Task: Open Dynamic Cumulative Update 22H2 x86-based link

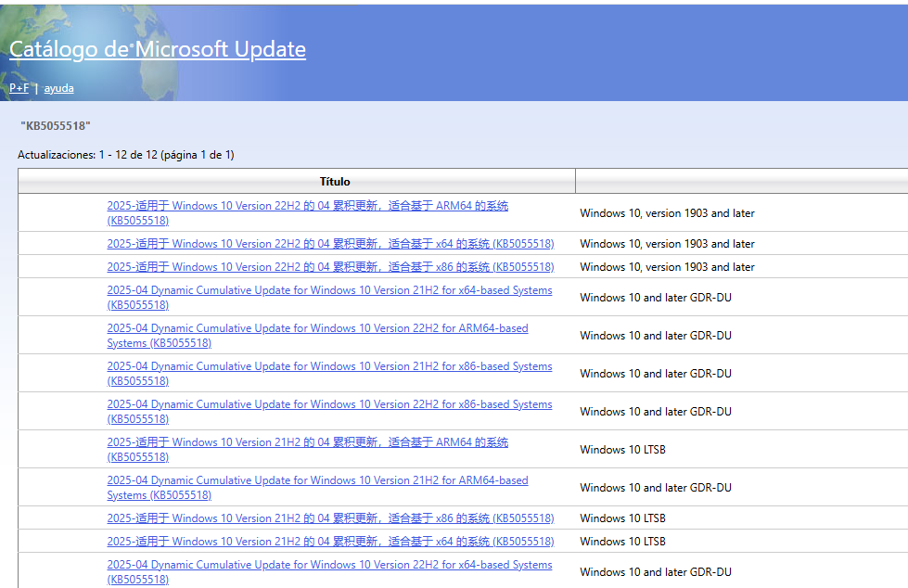Action: (x=329, y=412)
